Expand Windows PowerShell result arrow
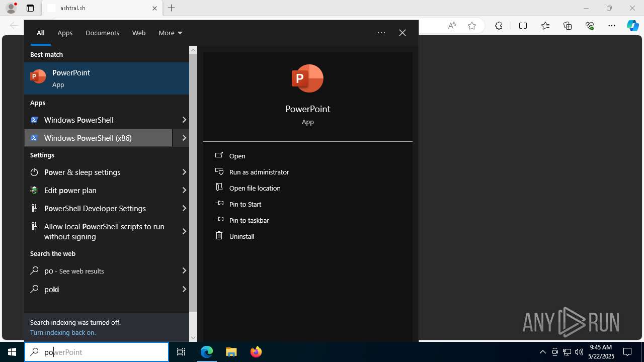This screenshot has height=362, width=644. click(184, 120)
